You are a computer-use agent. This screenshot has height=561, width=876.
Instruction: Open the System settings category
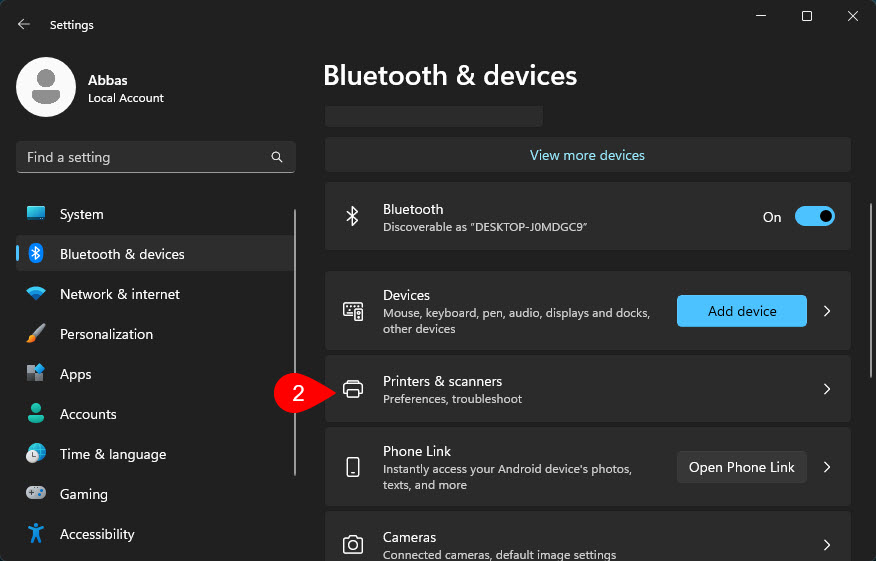81,214
